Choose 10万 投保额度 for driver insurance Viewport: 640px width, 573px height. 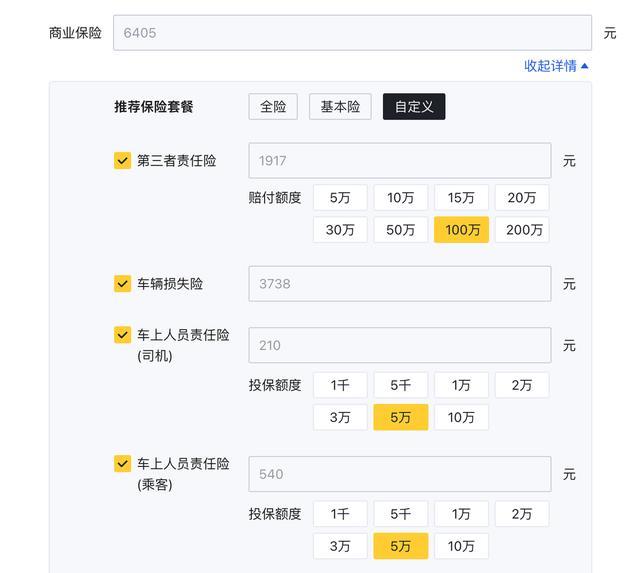coord(461,417)
